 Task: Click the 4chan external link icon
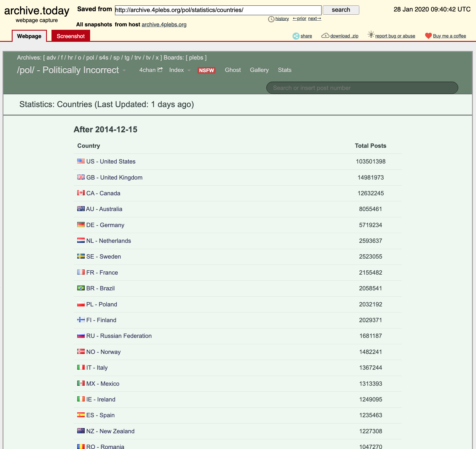point(160,69)
